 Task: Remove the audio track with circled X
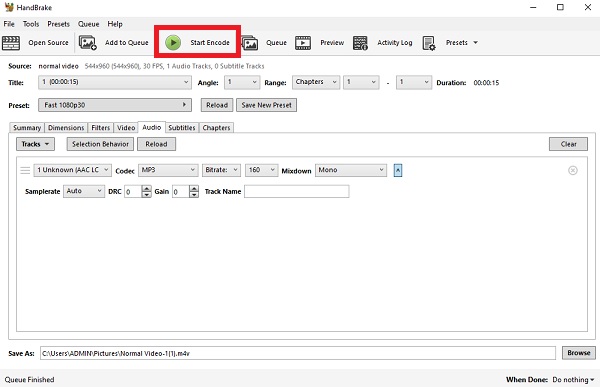click(x=572, y=170)
